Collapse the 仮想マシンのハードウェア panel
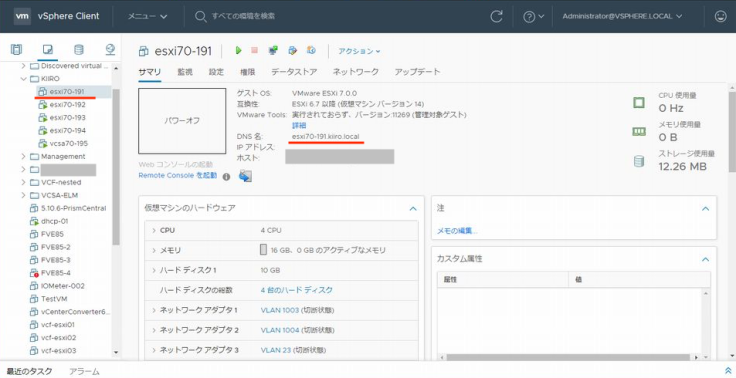 [413, 208]
